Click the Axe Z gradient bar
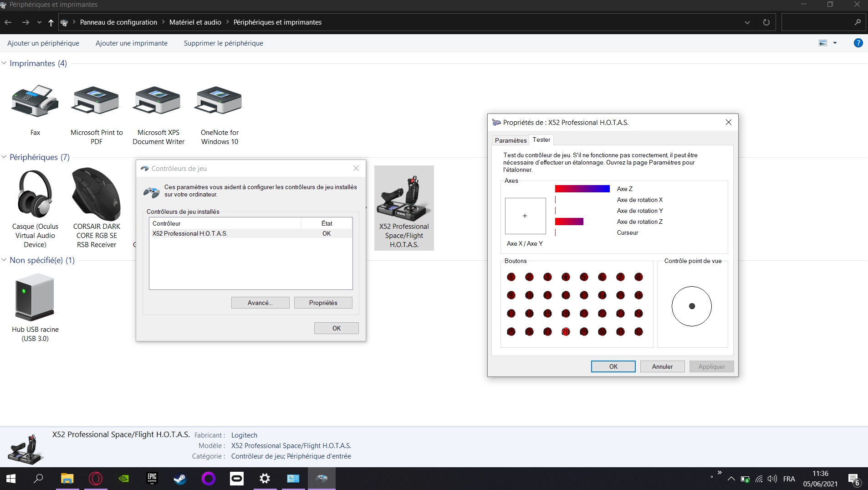This screenshot has height=490, width=868. (582, 189)
